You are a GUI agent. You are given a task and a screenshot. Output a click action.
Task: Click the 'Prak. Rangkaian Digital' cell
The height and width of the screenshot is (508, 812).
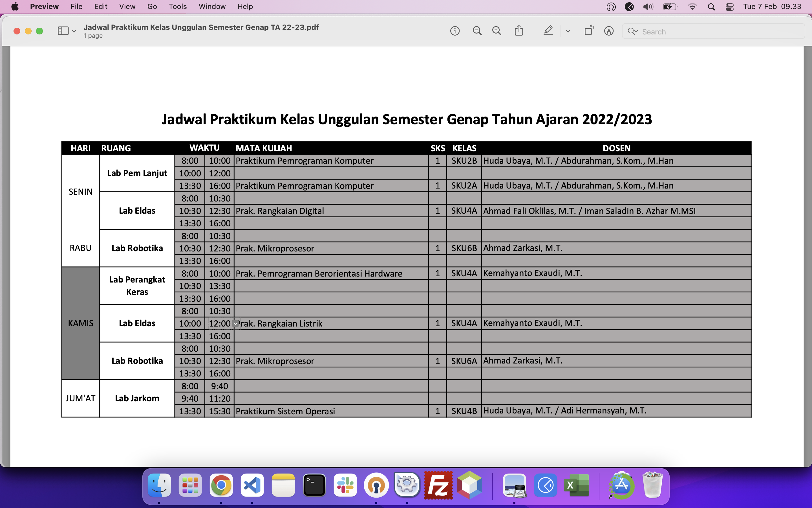click(331, 211)
